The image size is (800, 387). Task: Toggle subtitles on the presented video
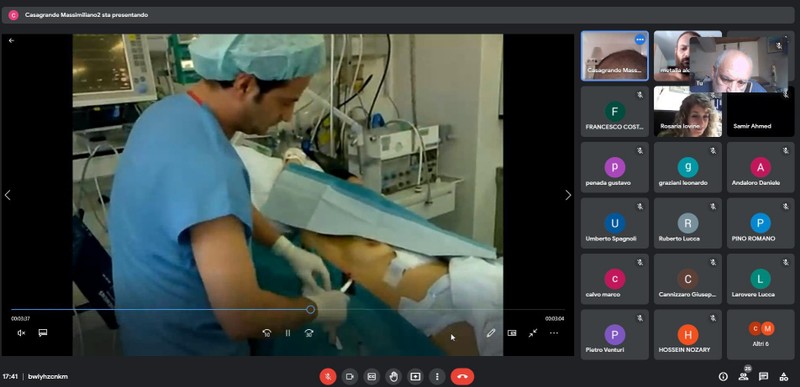(x=43, y=333)
